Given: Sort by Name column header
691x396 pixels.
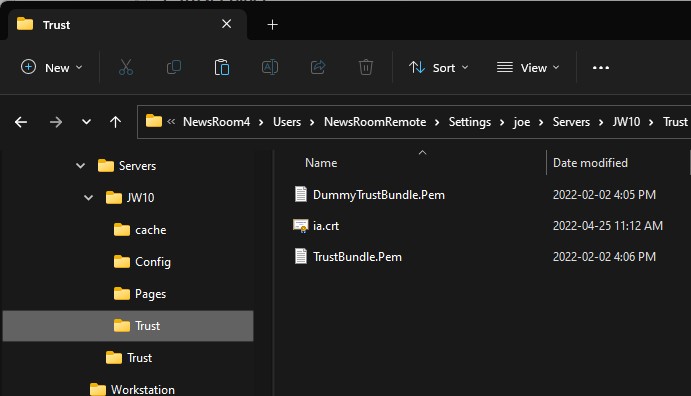Looking at the screenshot, I should 321,163.
